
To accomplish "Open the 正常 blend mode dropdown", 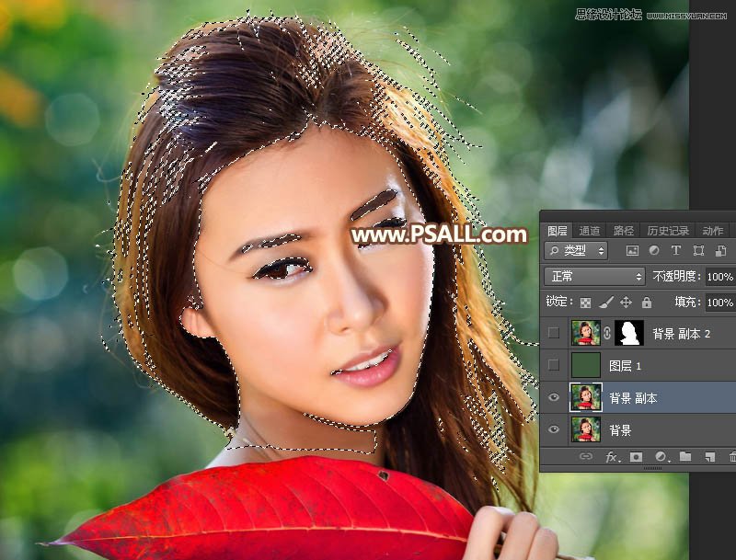I will pos(594,276).
